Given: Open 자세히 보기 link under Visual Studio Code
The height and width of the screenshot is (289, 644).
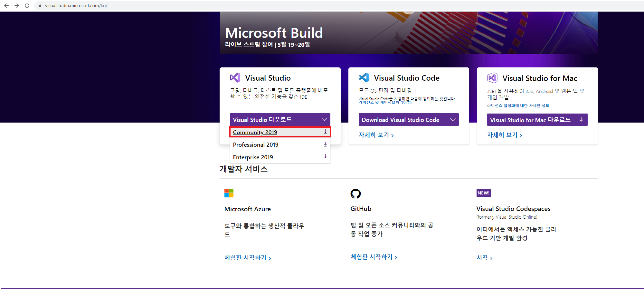Looking at the screenshot, I should 376,135.
